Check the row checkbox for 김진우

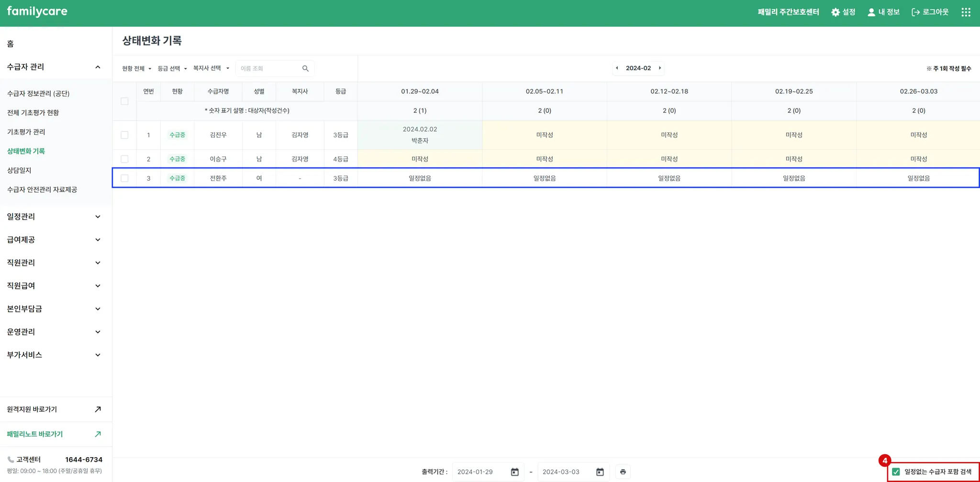click(x=124, y=135)
